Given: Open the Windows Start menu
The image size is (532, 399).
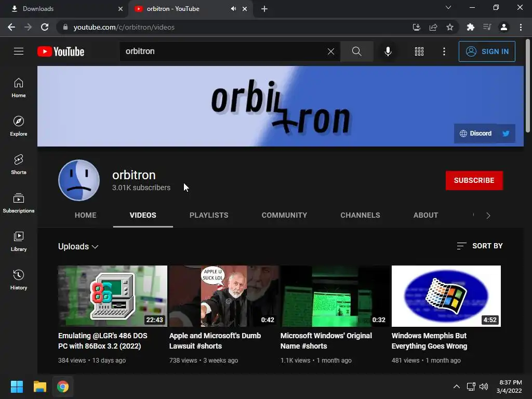Looking at the screenshot, I should [x=17, y=387].
